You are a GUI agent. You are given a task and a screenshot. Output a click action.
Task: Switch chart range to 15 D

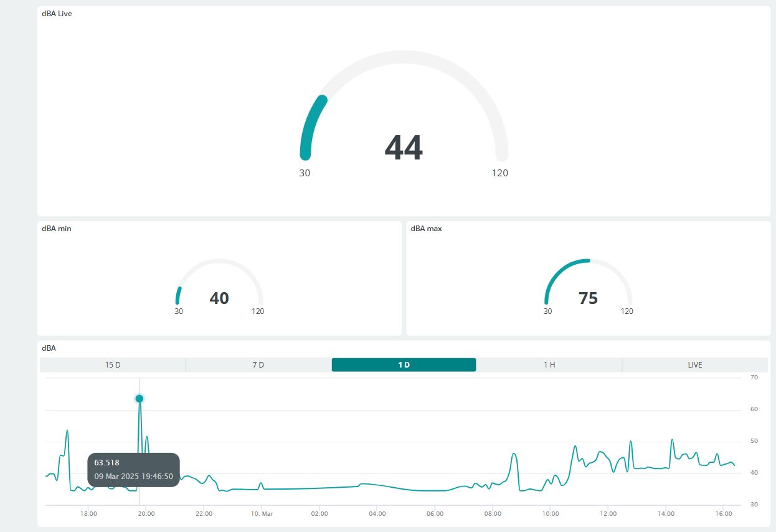[x=113, y=365]
